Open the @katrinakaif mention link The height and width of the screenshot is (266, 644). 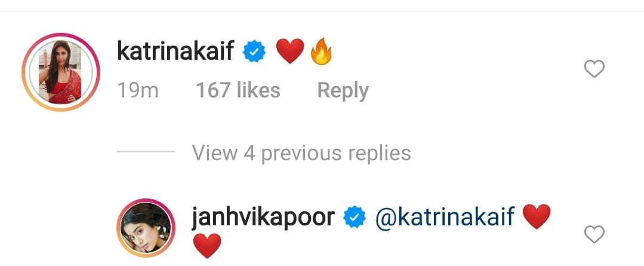coord(445,217)
